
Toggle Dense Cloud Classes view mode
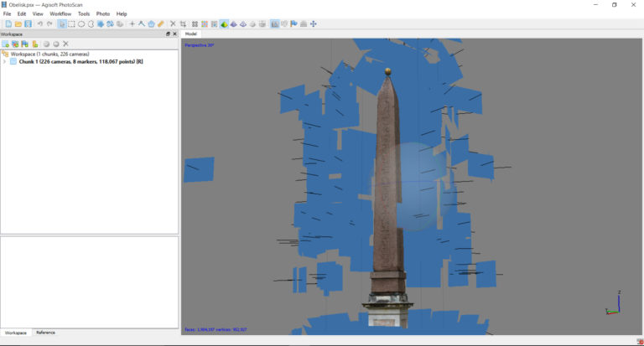[x=215, y=23]
